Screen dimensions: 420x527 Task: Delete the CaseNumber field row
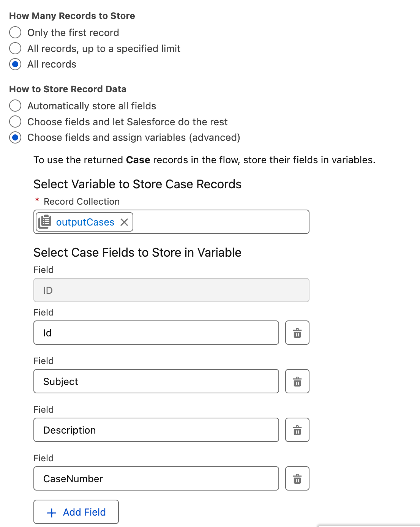point(297,479)
